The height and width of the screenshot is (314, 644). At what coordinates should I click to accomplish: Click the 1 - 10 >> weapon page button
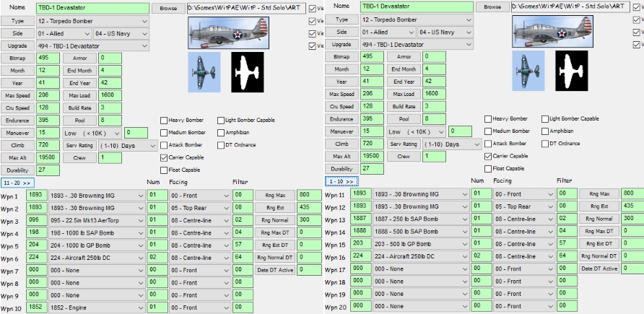pos(341,181)
